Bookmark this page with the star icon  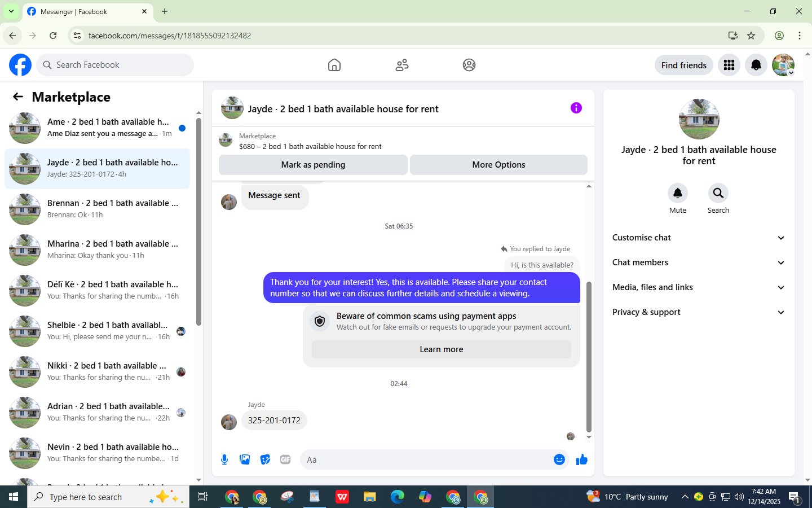click(x=751, y=36)
